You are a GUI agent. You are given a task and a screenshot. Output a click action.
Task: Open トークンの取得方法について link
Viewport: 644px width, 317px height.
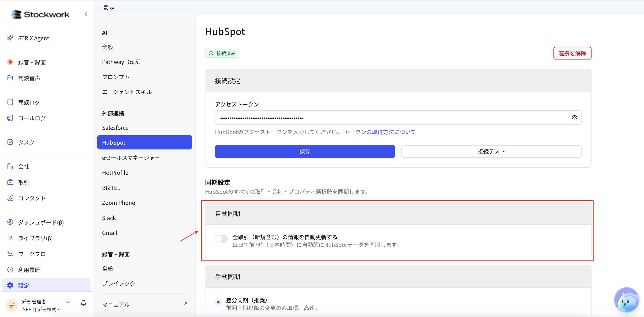click(380, 132)
